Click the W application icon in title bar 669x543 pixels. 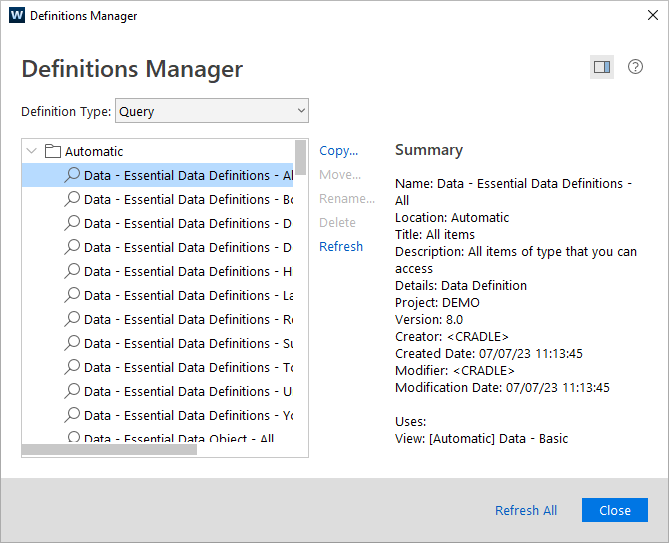[x=17, y=15]
